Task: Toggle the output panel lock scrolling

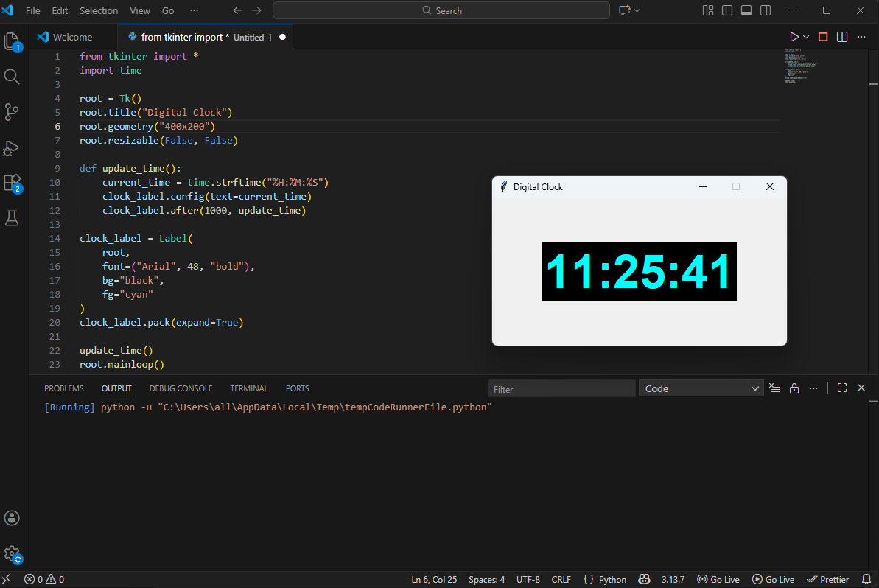Action: pyautogui.click(x=794, y=388)
